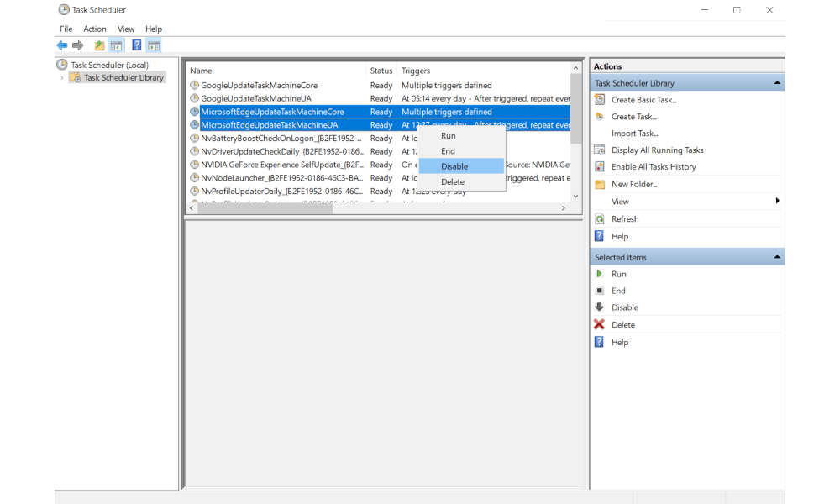Click the Display All Running Tasks icon
Image resolution: width=840 pixels, height=504 pixels.
600,150
